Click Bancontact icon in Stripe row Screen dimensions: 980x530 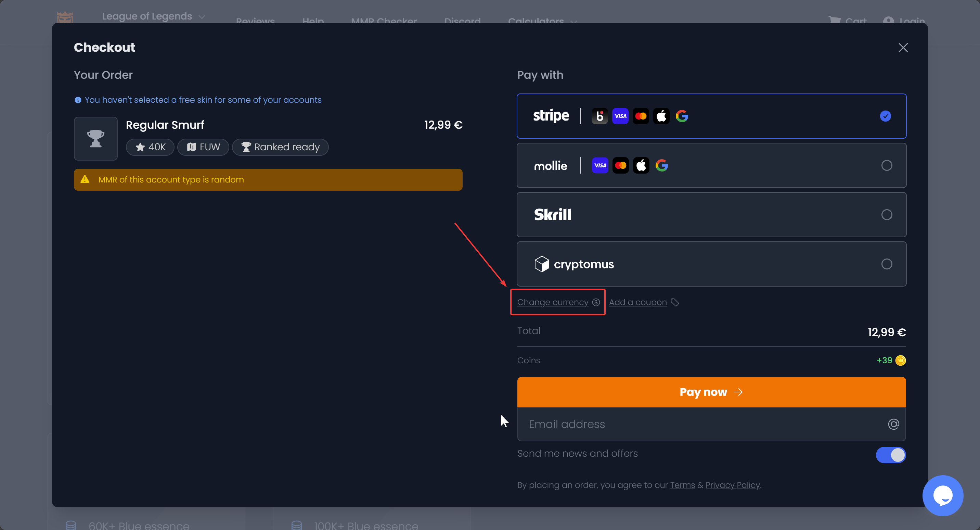599,116
